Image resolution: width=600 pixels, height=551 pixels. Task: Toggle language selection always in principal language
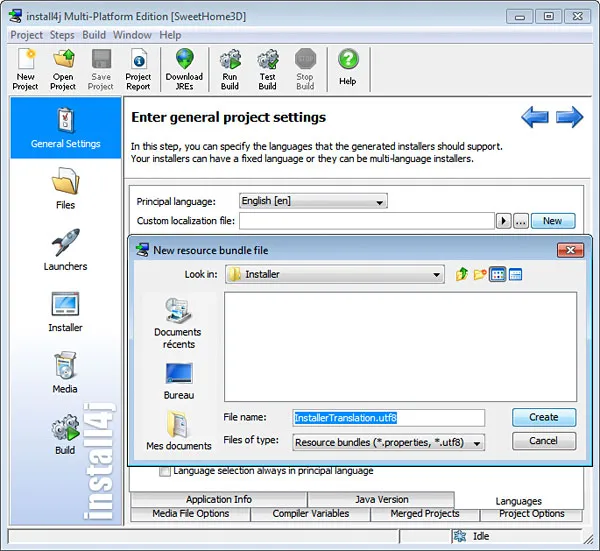tap(165, 471)
